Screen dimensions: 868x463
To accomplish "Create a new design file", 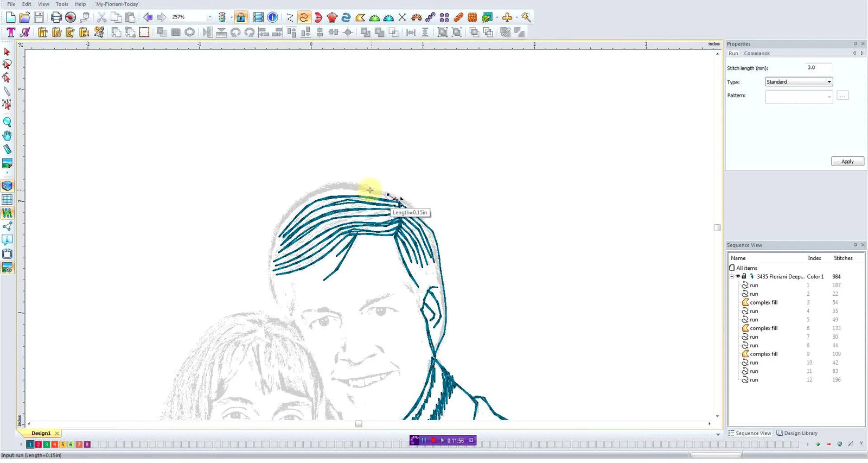I will coord(11,17).
